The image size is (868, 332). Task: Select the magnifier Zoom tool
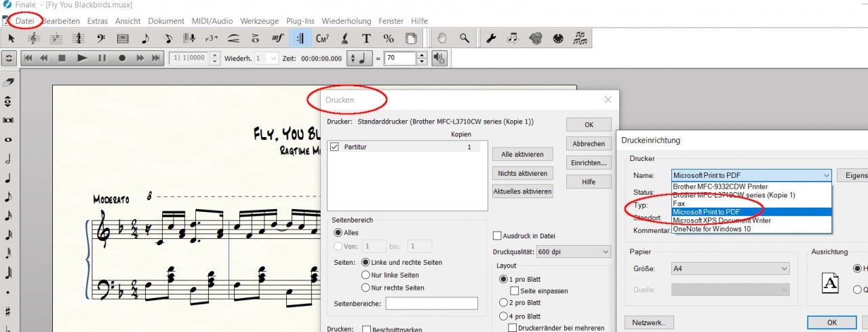(x=465, y=38)
